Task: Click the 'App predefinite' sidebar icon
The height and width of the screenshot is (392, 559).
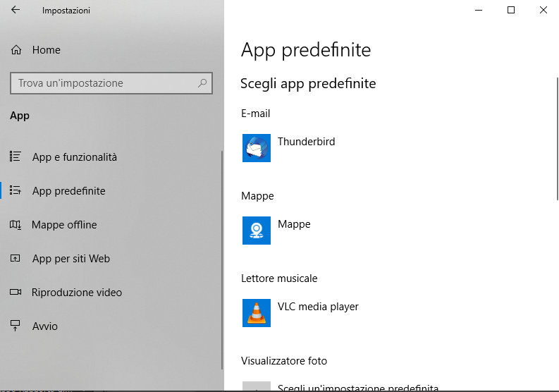Action: (16, 190)
